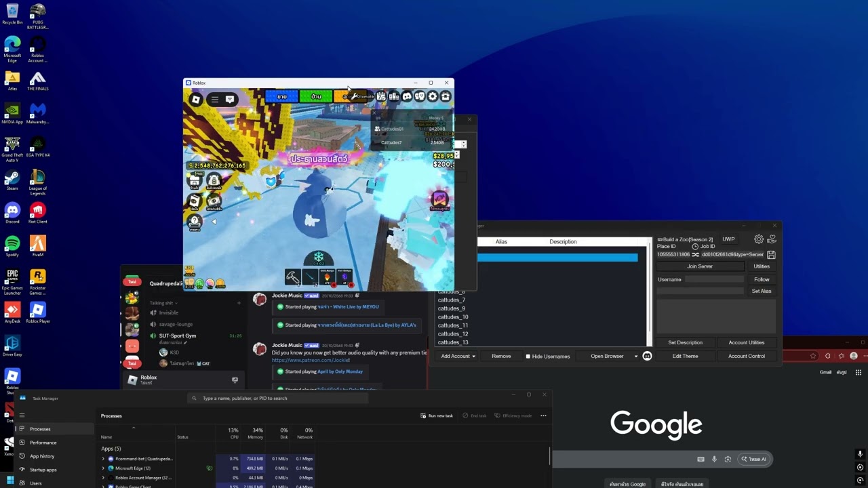The width and height of the screenshot is (868, 488).
Task: Expand Microsoft Edge process group
Action: coord(103,468)
